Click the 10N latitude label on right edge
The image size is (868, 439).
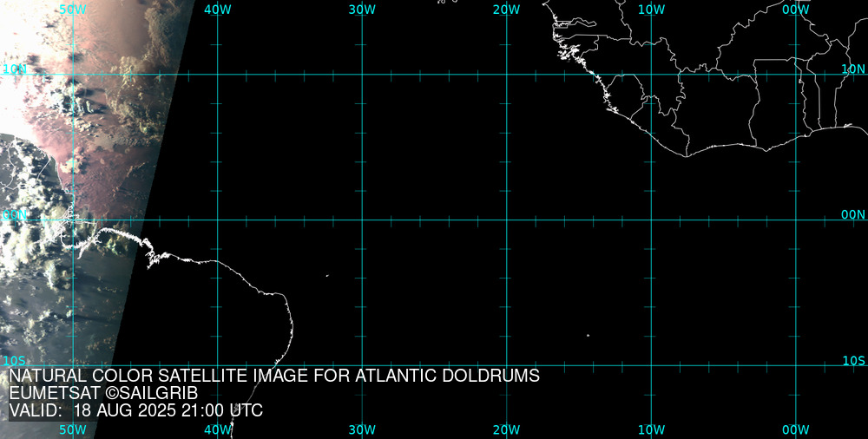pos(853,69)
